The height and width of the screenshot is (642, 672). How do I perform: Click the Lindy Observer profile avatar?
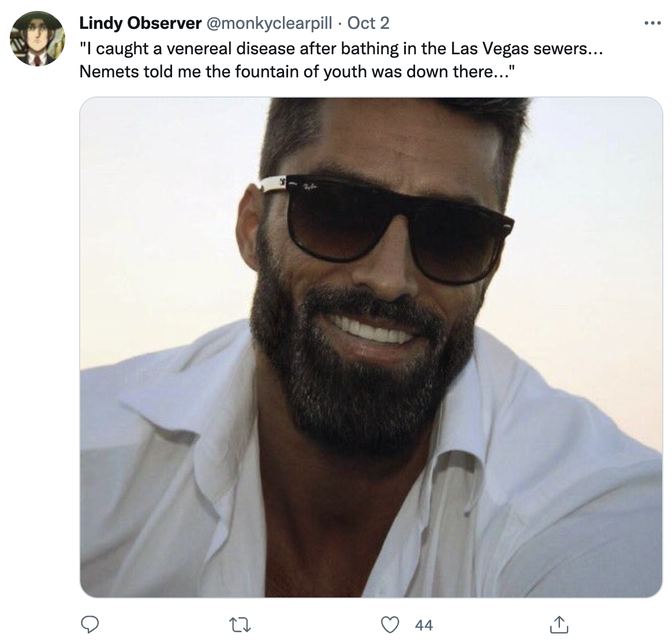point(38,39)
